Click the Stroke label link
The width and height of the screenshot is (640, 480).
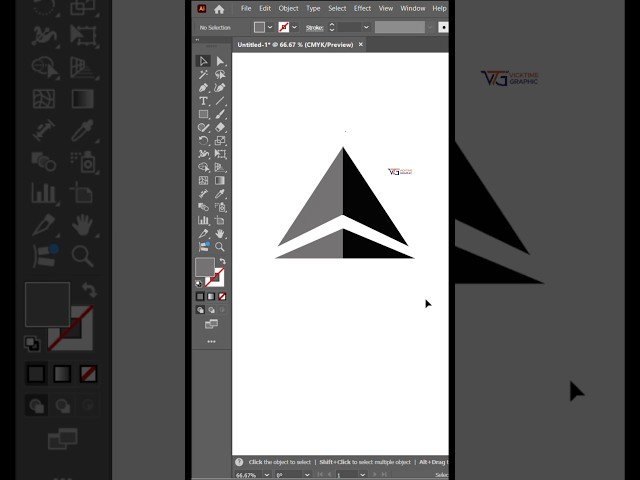click(x=314, y=28)
